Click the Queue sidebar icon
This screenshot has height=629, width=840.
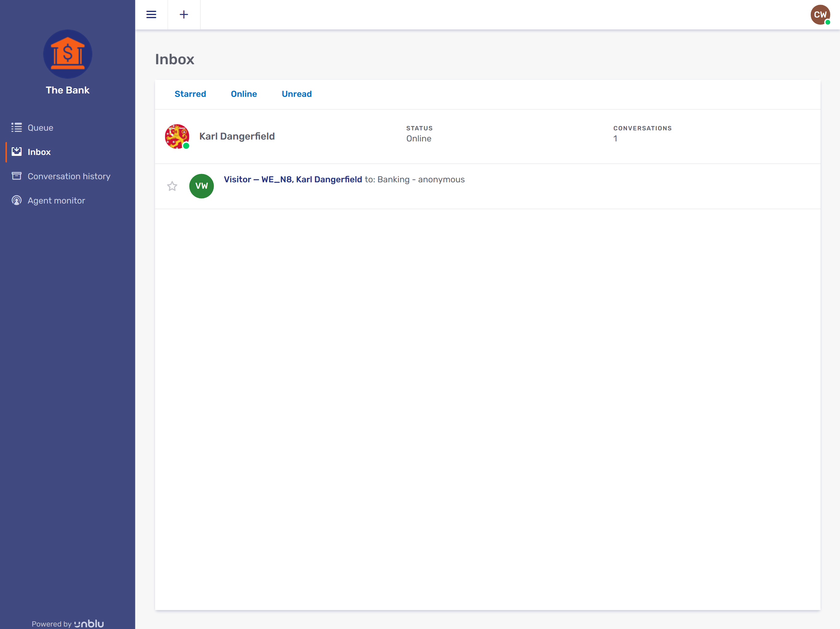click(17, 128)
